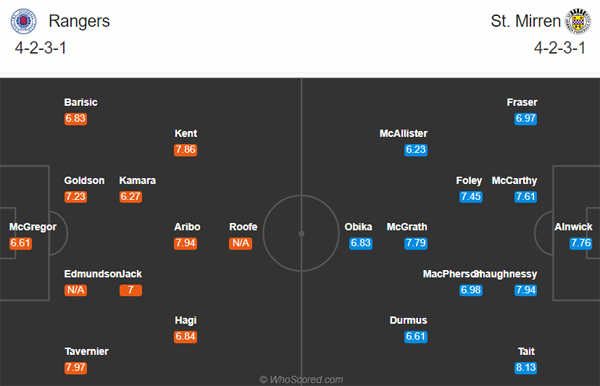Select player name Durmus

point(408,320)
